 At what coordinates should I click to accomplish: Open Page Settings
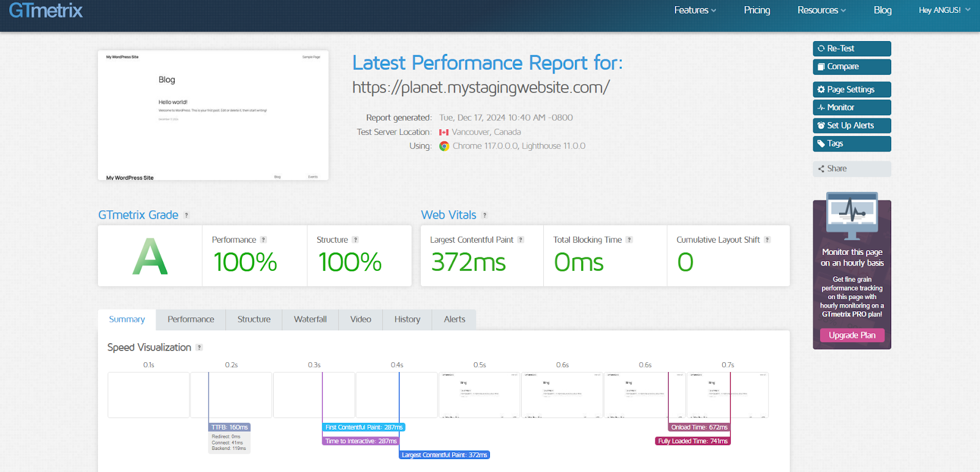[x=852, y=89]
